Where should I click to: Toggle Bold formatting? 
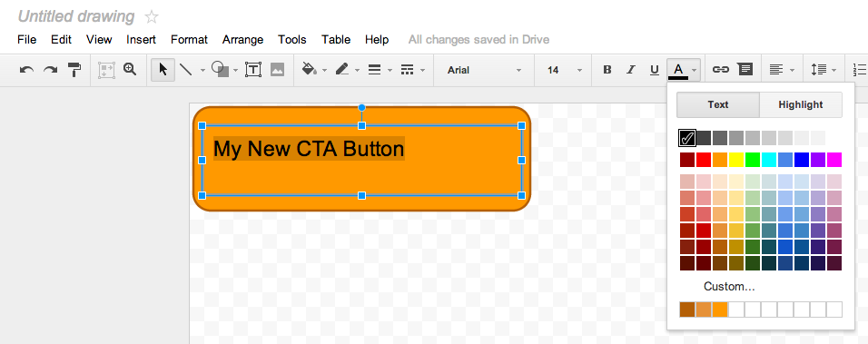pyautogui.click(x=607, y=70)
